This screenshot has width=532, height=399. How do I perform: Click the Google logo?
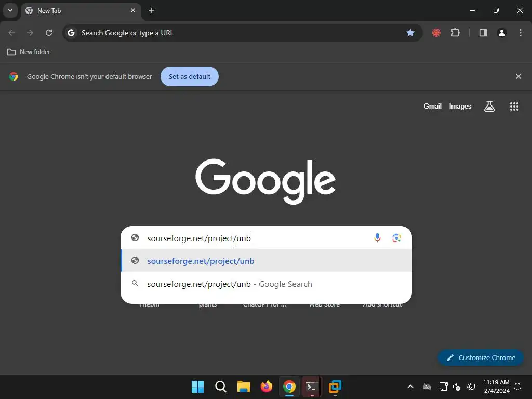pyautogui.click(x=265, y=181)
